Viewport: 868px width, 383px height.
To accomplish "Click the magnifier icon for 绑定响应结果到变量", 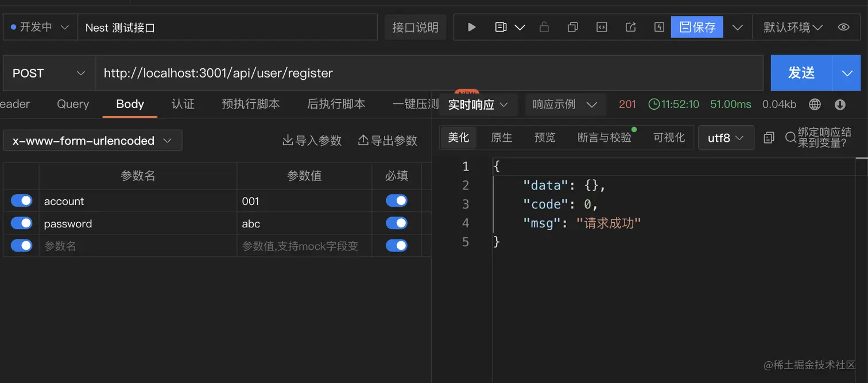I will click(x=790, y=138).
